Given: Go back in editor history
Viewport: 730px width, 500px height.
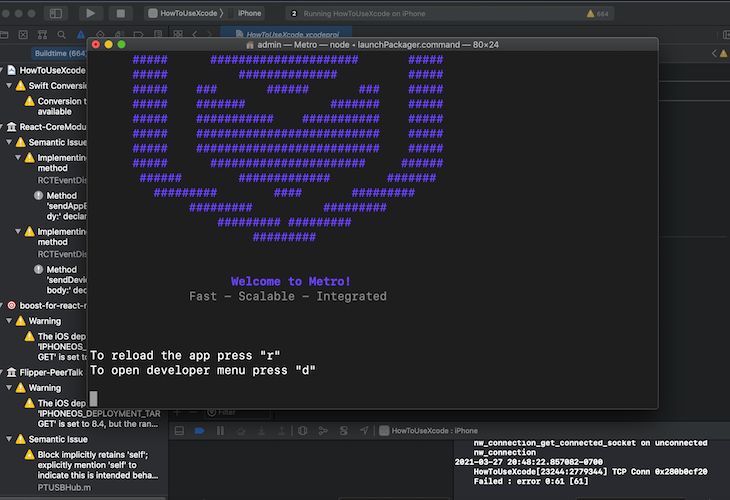Looking at the screenshot, I should [195, 34].
